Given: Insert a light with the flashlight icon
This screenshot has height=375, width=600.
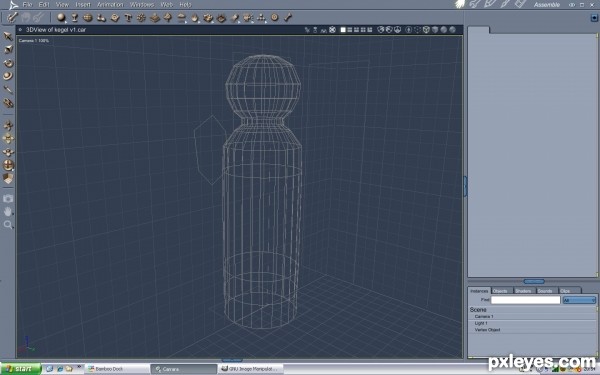Looking at the screenshot, I should 235,18.
